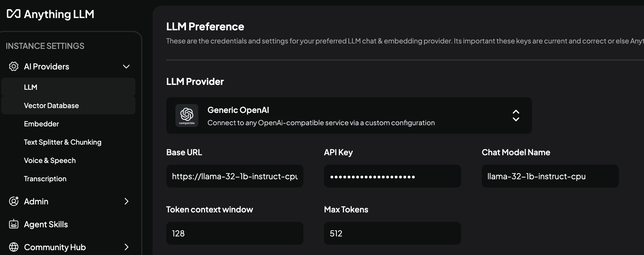644x255 pixels.
Task: Click the Base URL input field
Action: 235,176
